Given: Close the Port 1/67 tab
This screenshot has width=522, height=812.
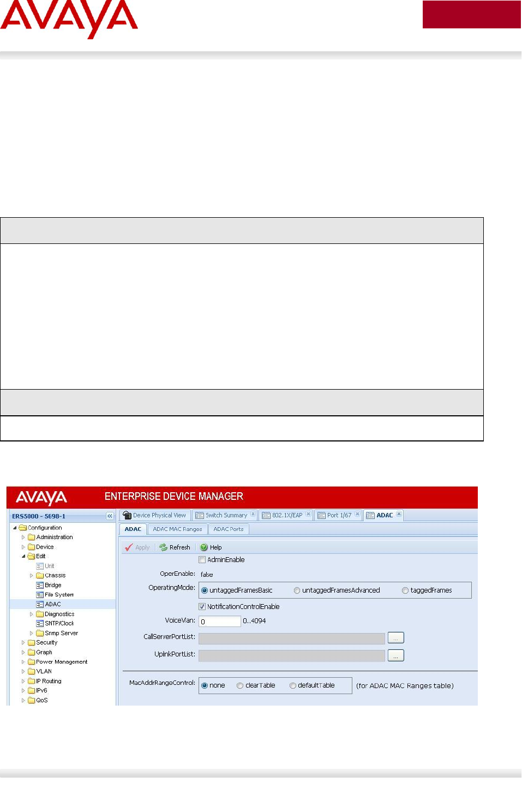Looking at the screenshot, I should pos(357,514).
